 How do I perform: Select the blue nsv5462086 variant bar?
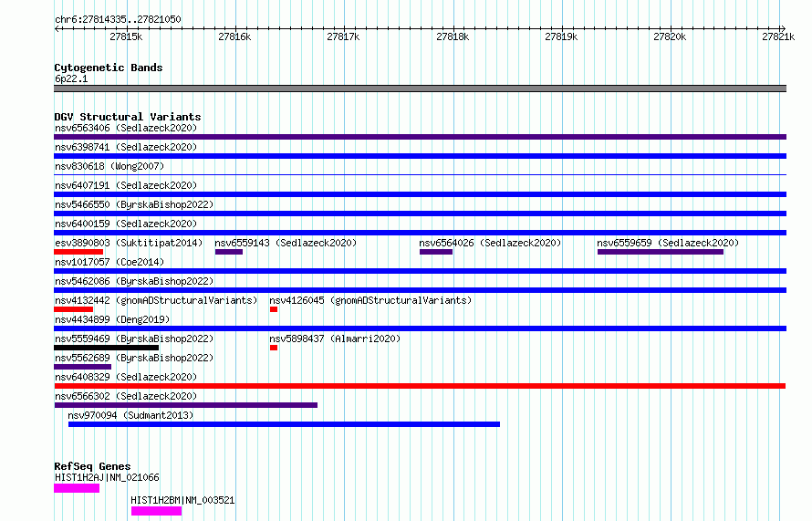coord(420,290)
